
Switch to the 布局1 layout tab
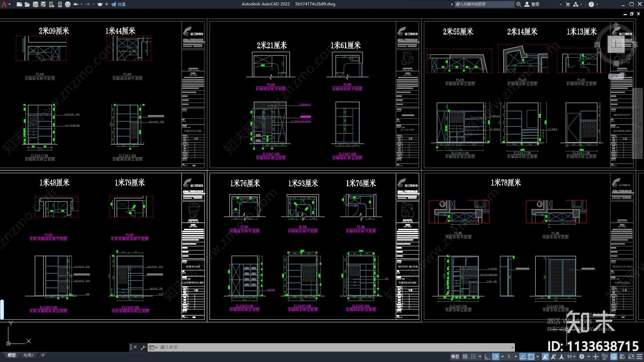click(x=28, y=355)
